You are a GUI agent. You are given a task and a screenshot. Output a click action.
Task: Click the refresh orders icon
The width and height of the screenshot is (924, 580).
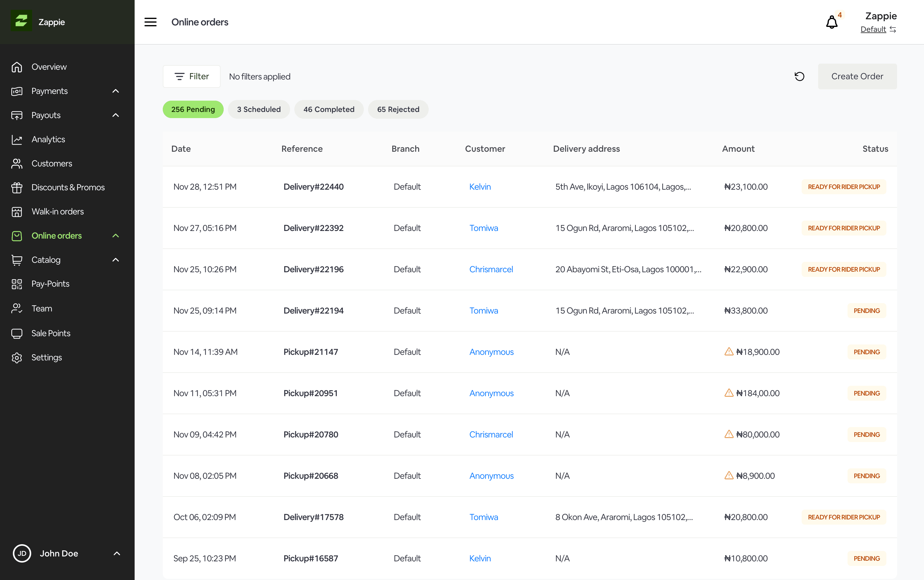pos(799,76)
